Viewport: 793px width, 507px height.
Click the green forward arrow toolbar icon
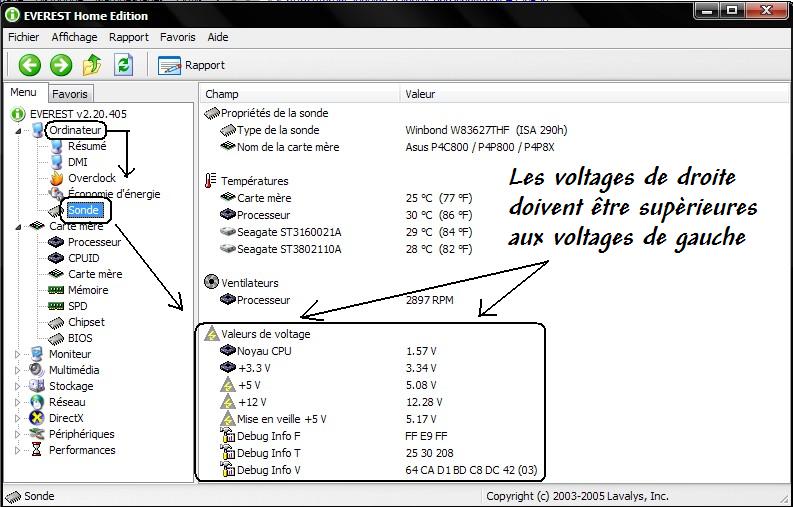[x=61, y=65]
